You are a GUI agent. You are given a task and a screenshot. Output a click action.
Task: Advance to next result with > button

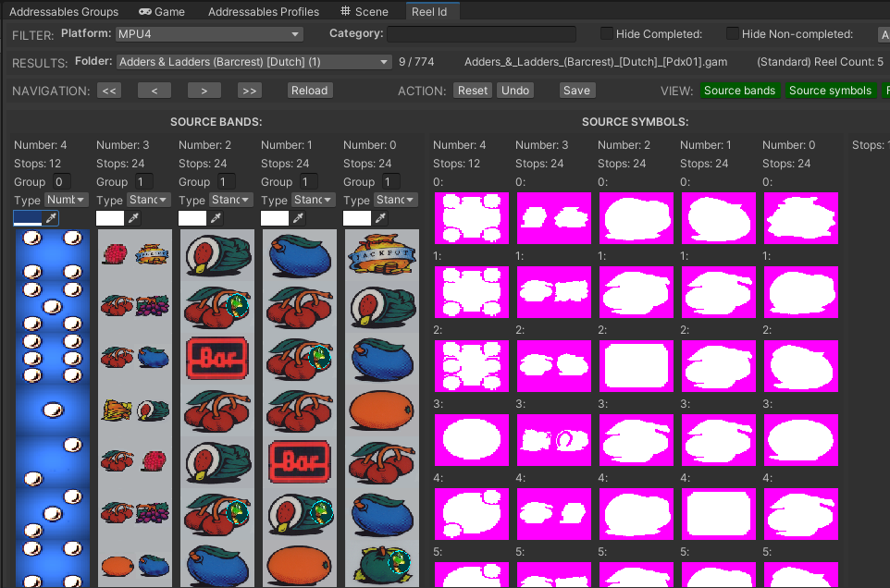click(204, 91)
